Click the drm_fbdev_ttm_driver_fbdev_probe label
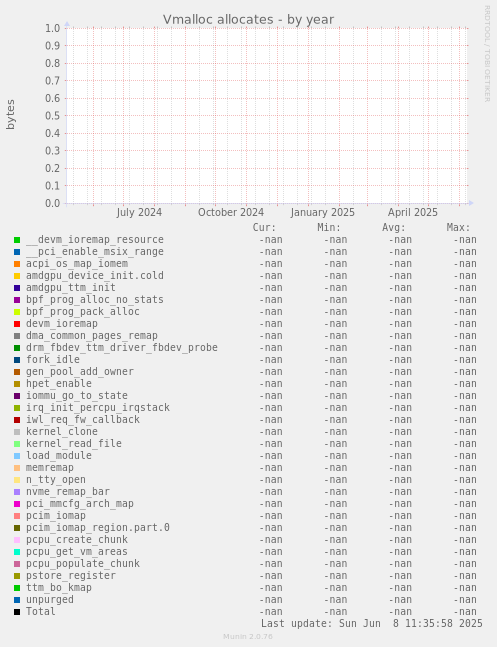Screen dimensions: 497x647 pos(122,348)
